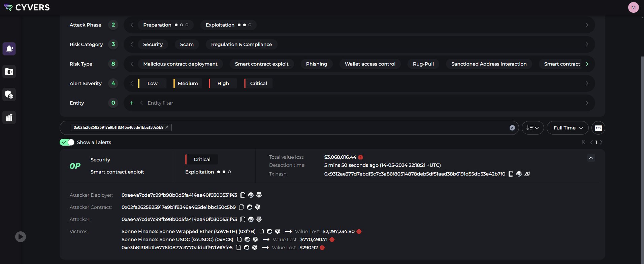This screenshot has height=264, width=644.
Task: Toggle the Medium severity filter
Action: [x=188, y=83]
